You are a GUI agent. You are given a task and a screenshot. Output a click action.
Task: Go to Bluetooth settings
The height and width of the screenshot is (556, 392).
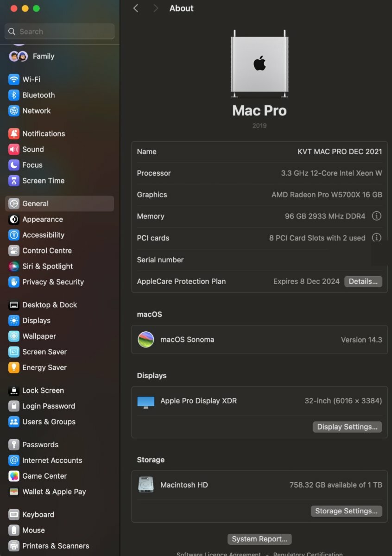[59, 95]
